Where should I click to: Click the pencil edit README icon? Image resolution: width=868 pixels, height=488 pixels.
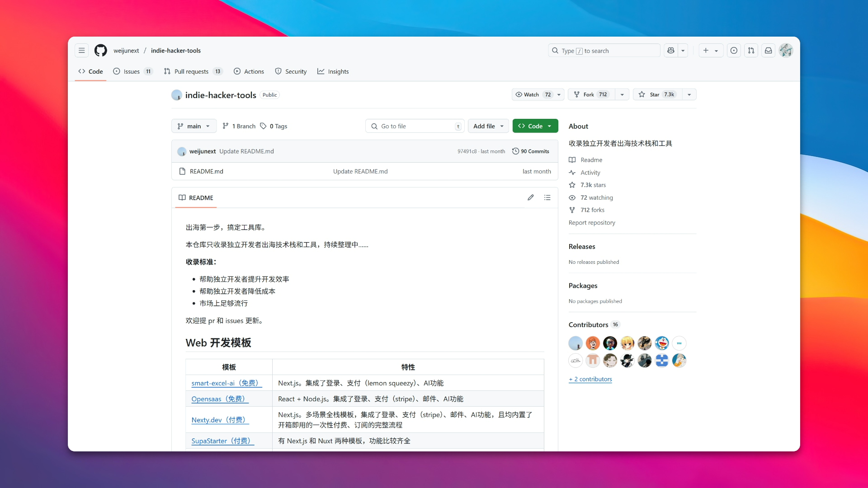pos(530,197)
